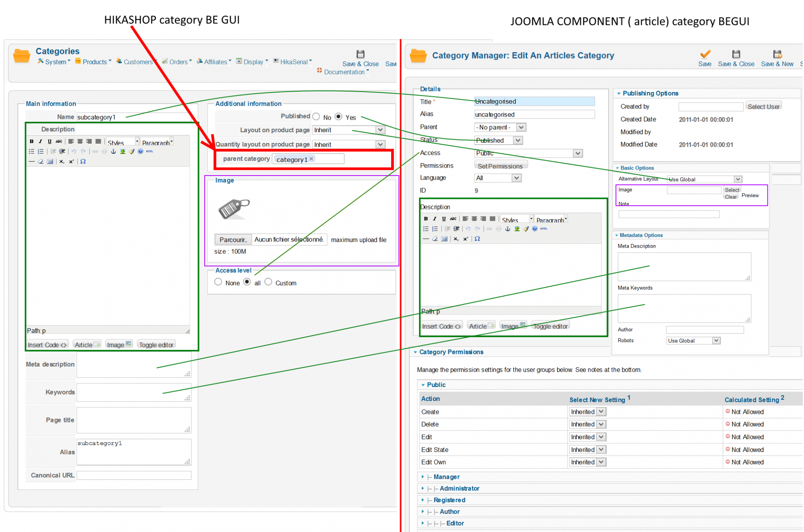Insert bullet list in HikaShop editor

[x=32, y=151]
